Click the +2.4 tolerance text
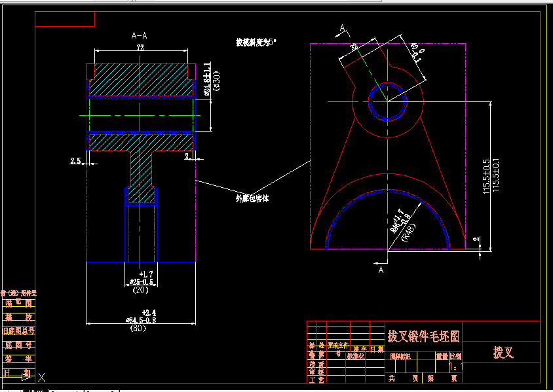 (149, 313)
